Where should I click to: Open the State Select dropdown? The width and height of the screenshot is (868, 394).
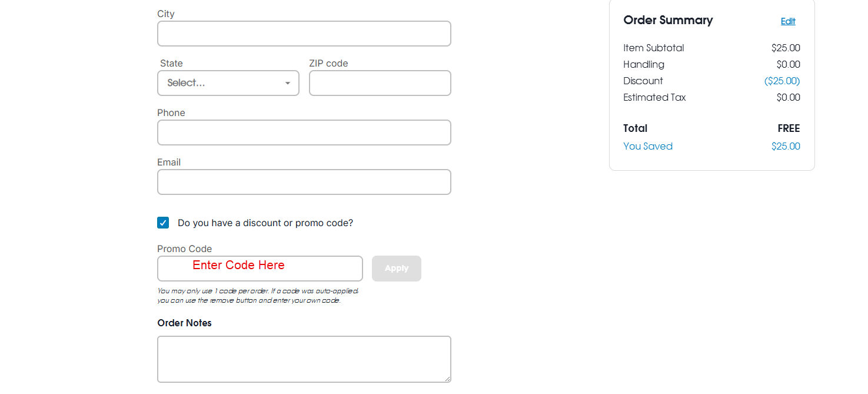pyautogui.click(x=228, y=83)
